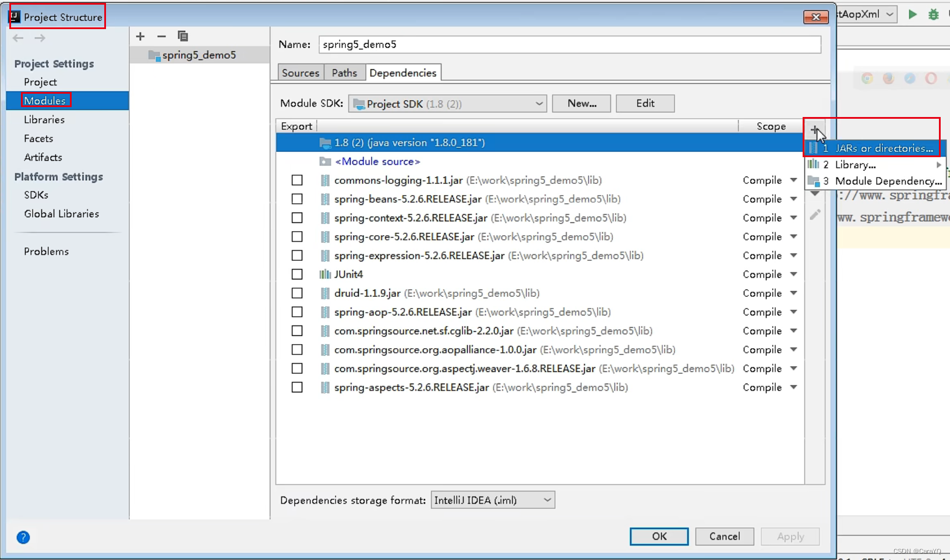
Task: Open the Facets settings section
Action: [38, 139]
